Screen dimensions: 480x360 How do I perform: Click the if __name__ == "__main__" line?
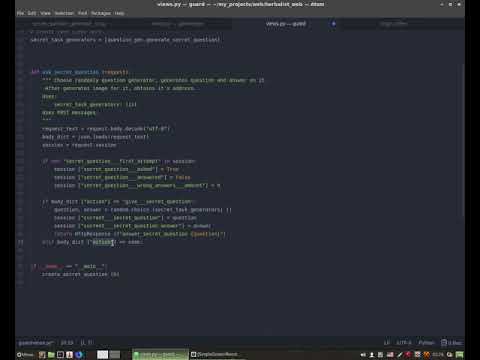(x=69, y=266)
